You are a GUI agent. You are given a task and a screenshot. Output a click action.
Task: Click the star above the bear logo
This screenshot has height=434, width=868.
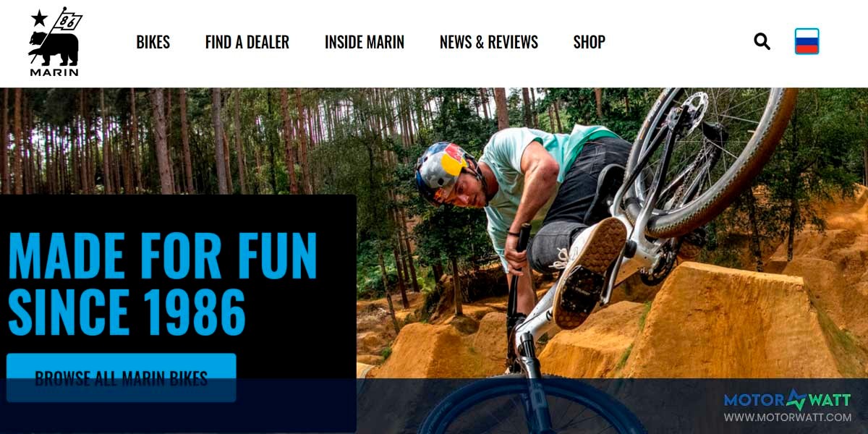(x=39, y=18)
